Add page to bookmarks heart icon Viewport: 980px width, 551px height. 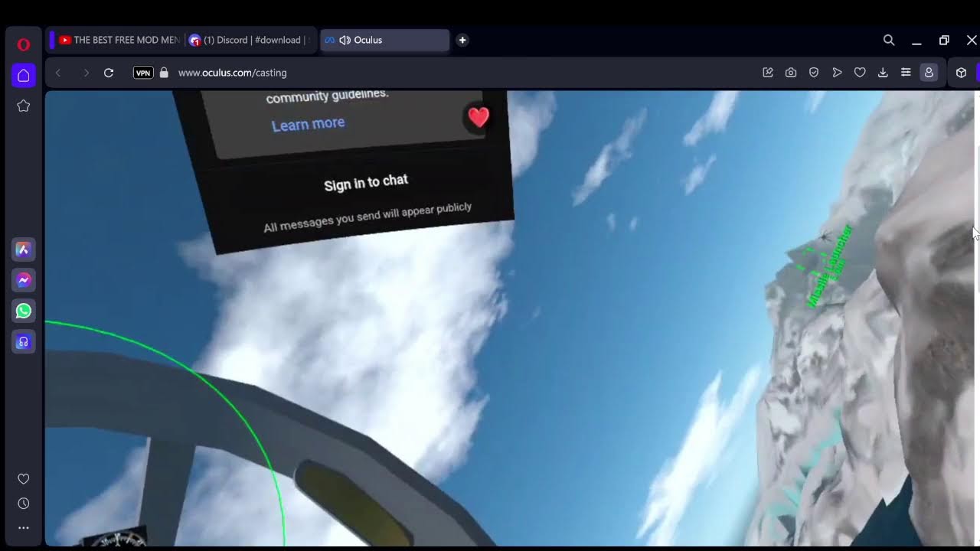[860, 73]
